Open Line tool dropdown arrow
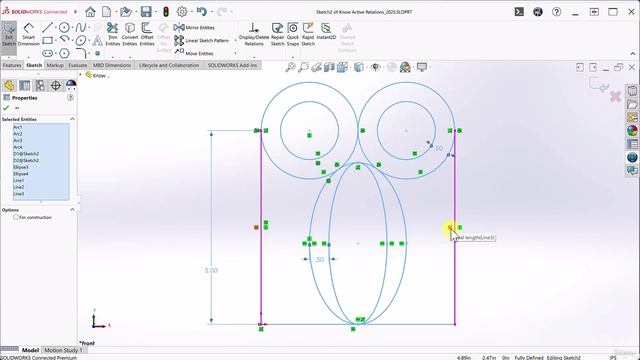This screenshot has height=360, width=640. [x=56, y=28]
